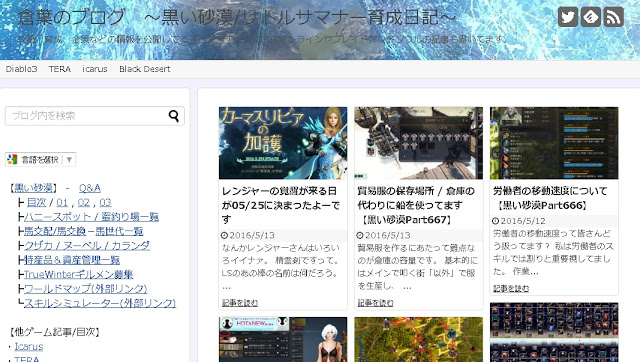Open the Black Desert menu item
The image size is (640, 362).
pos(144,69)
